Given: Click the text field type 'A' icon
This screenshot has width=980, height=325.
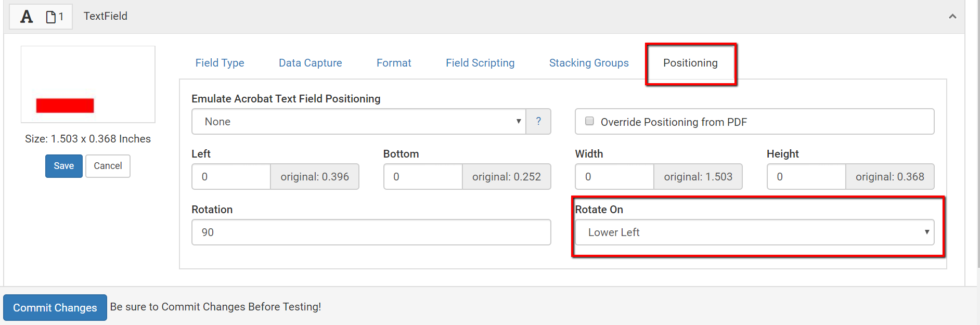Looking at the screenshot, I should click(x=27, y=17).
